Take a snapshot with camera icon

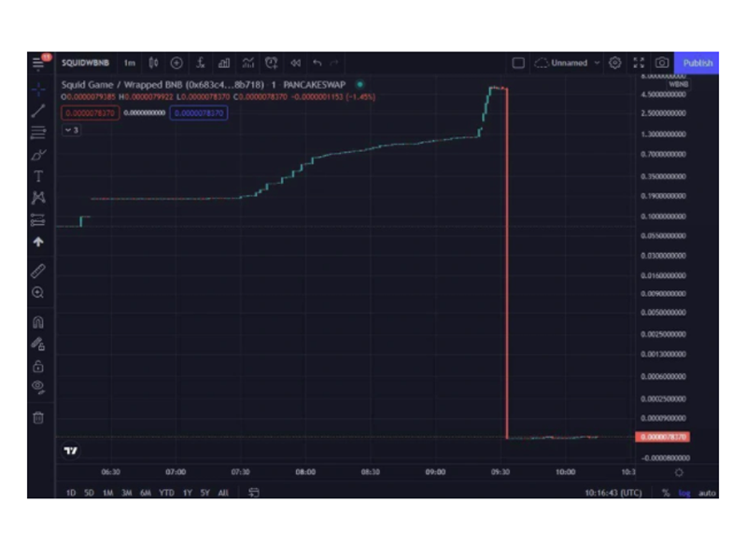[662, 63]
